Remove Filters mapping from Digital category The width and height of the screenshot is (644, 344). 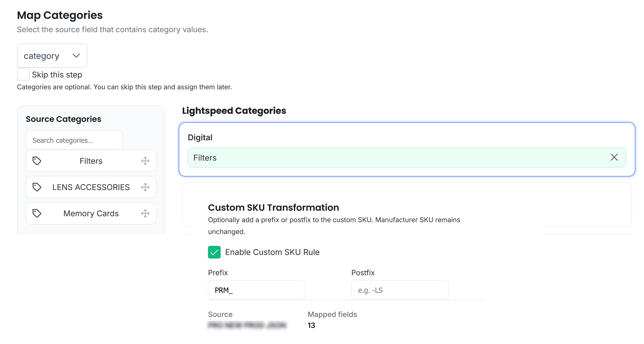(x=614, y=157)
